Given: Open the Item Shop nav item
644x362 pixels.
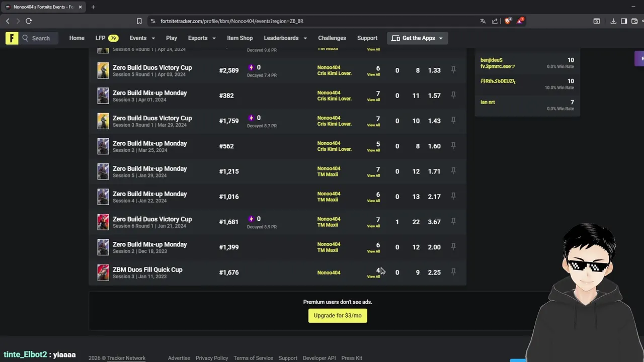Looking at the screenshot, I should 239,38.
